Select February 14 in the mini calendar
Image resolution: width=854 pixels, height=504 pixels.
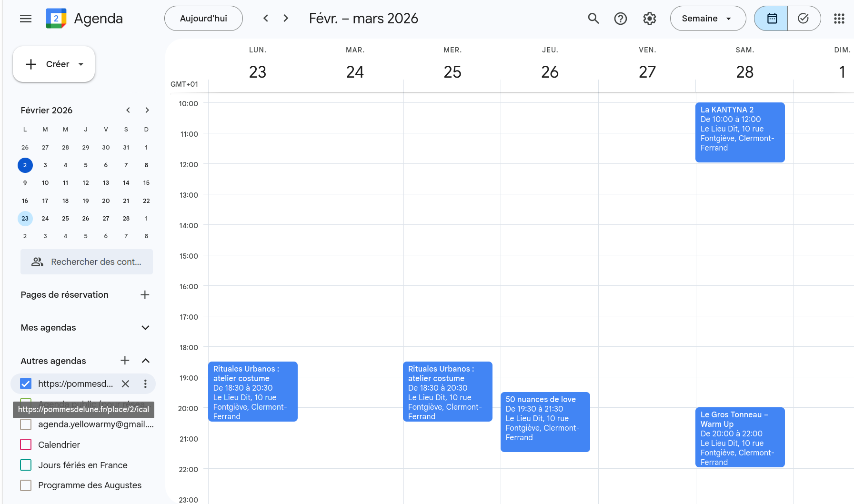pos(126,183)
